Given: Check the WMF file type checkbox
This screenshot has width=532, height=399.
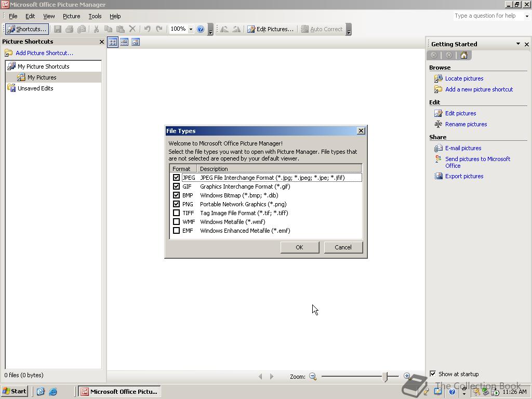Looking at the screenshot, I should tap(176, 221).
